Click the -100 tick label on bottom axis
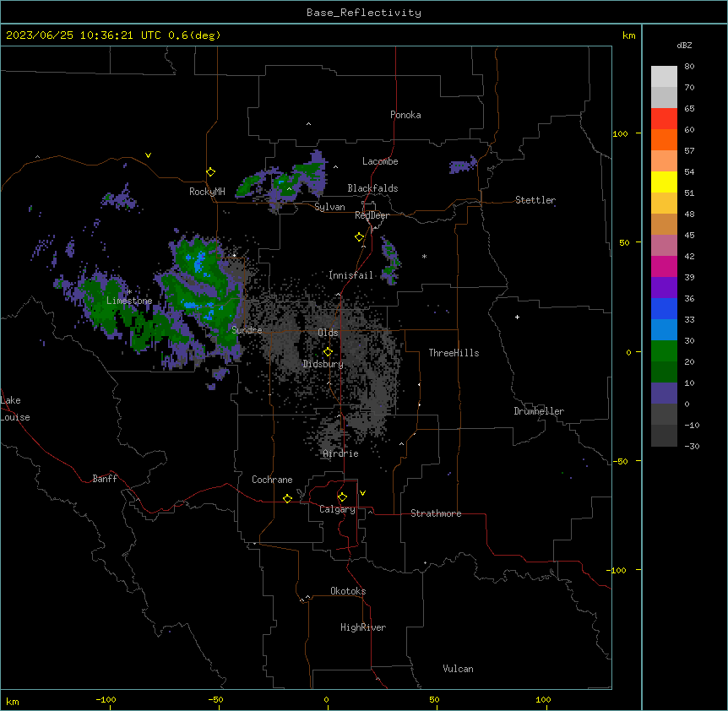The image size is (728, 711). [x=106, y=699]
